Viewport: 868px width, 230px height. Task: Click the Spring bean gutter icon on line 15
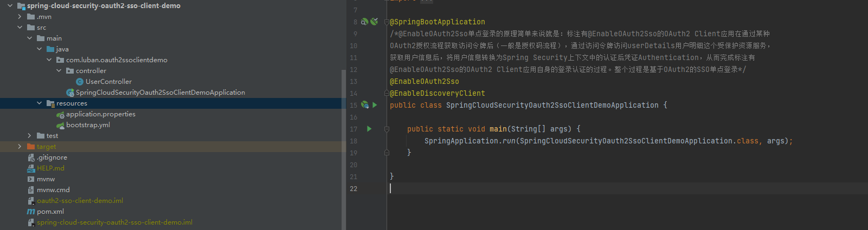click(x=365, y=105)
